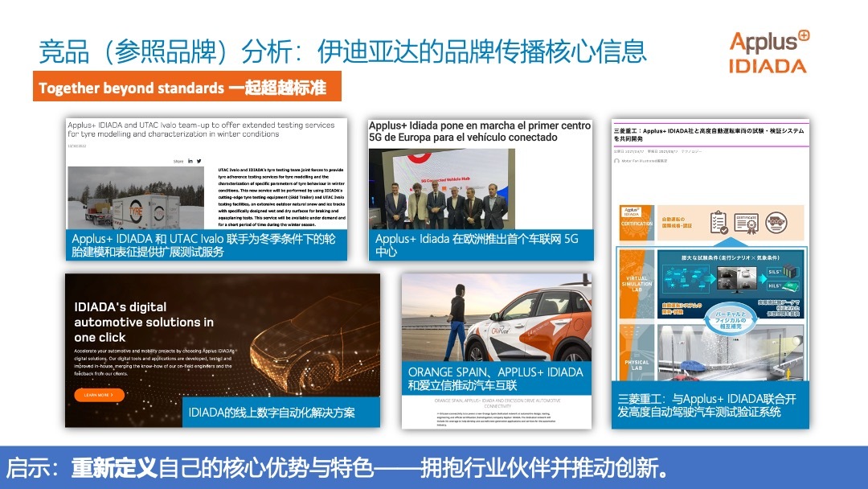Click caption 'IDIADA的线上数字自动化解决方案'
Viewport: 868px width, 489px height.
[280, 412]
